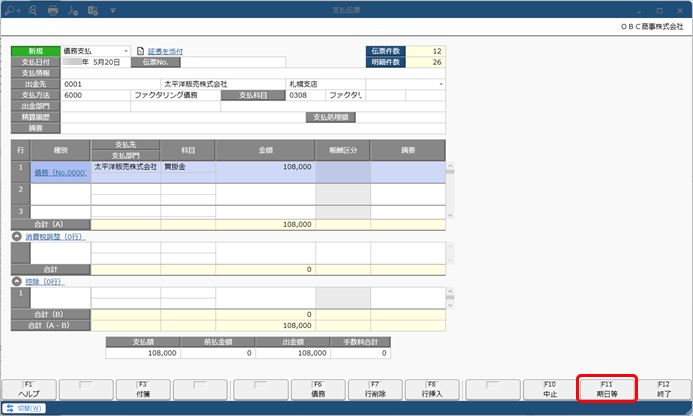This screenshot has height=416, width=693.
Task: Open the 債務 (No.0000: link in row 1
Action: (61, 173)
